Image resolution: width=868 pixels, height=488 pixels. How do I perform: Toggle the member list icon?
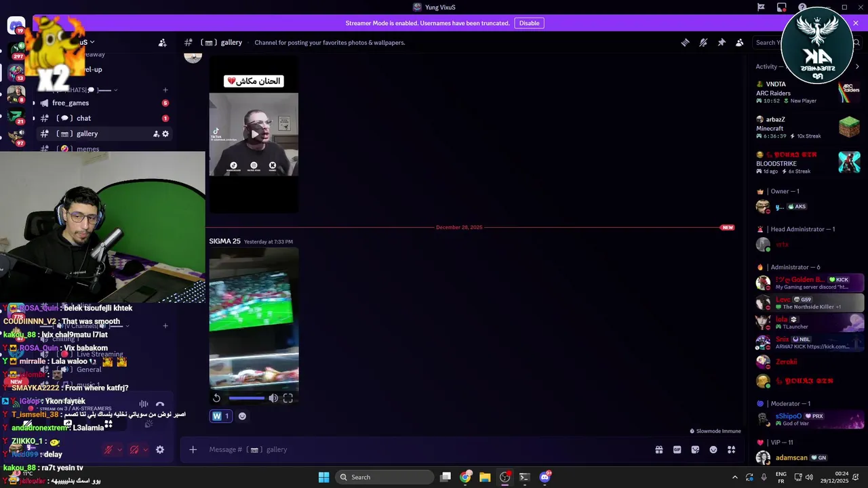click(740, 42)
